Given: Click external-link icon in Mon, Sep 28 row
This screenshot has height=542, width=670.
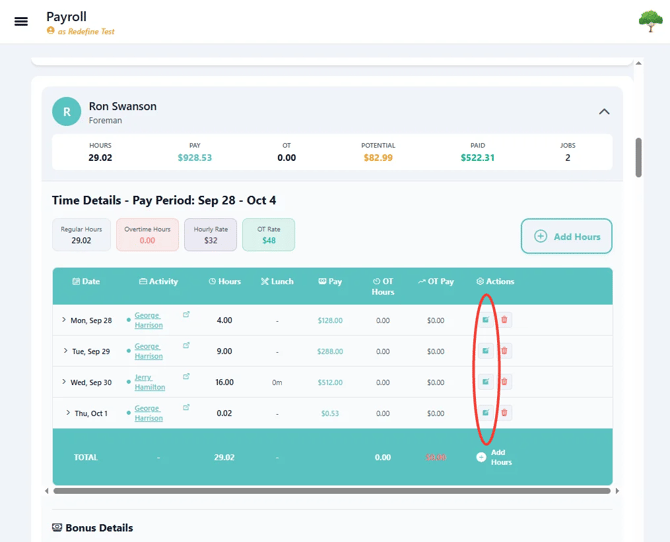Looking at the screenshot, I should point(186,314).
